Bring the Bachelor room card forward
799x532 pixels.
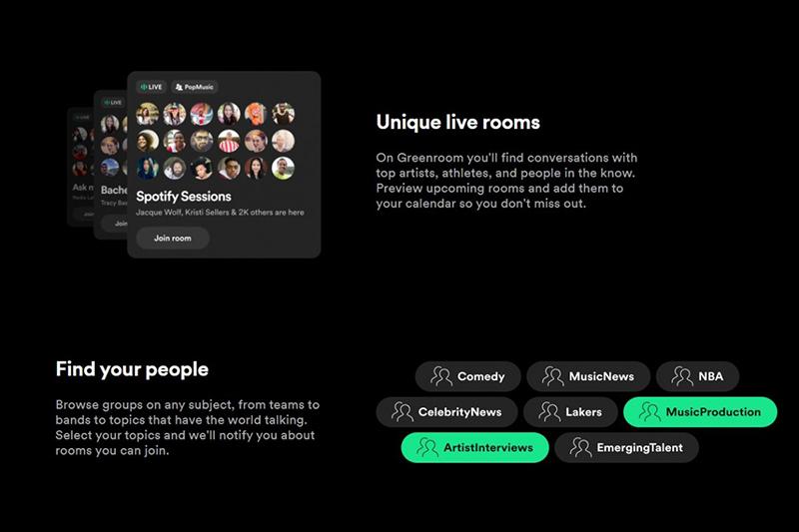[x=111, y=164]
